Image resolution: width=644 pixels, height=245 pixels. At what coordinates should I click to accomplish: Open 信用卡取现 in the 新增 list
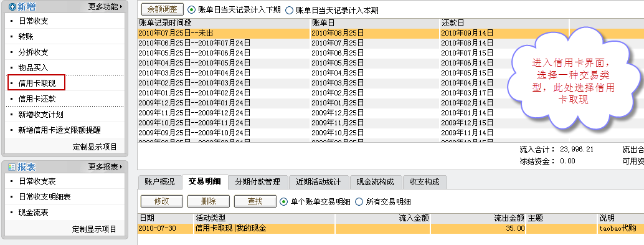tap(37, 84)
